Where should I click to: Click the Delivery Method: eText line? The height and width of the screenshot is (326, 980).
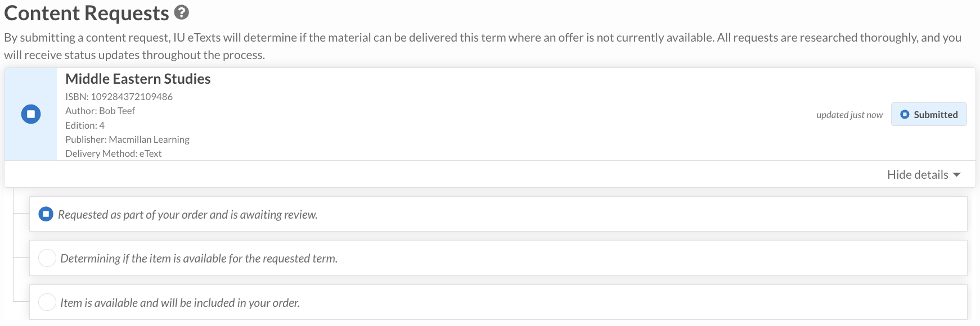tap(113, 153)
